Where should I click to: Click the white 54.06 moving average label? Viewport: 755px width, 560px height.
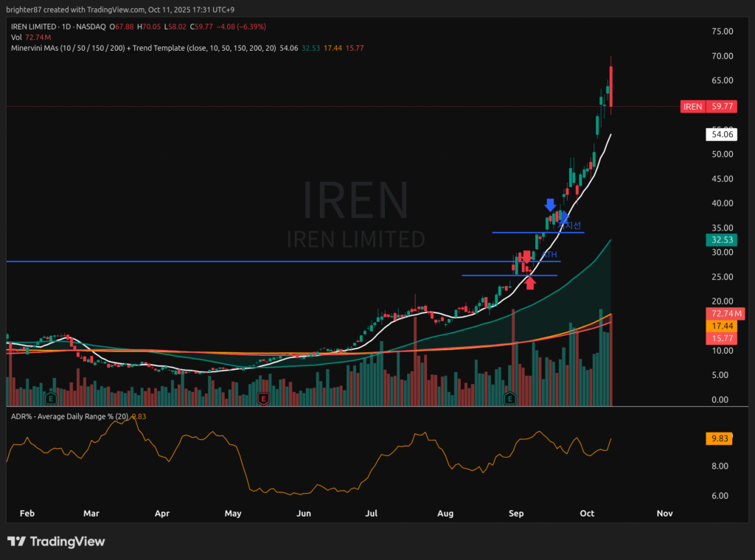pos(720,134)
